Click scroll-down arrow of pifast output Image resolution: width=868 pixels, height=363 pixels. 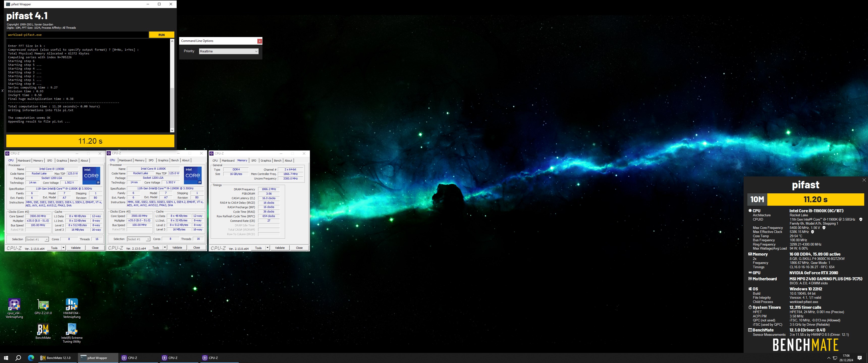[172, 130]
